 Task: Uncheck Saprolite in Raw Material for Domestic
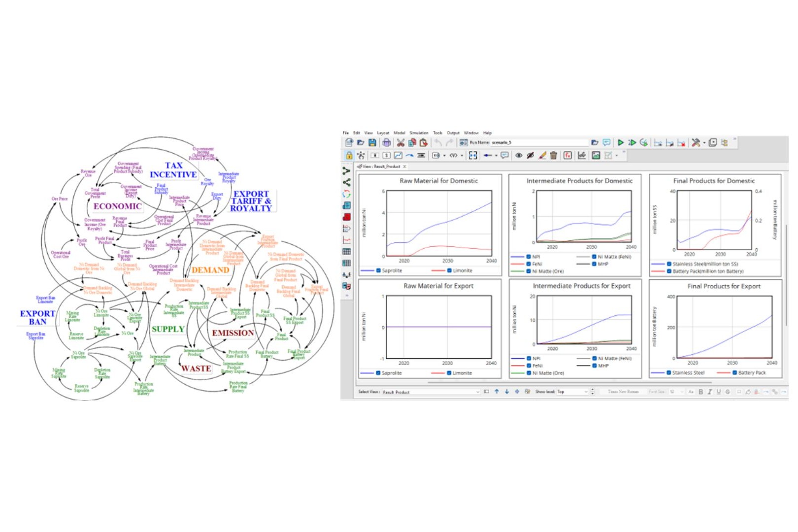[x=378, y=270]
